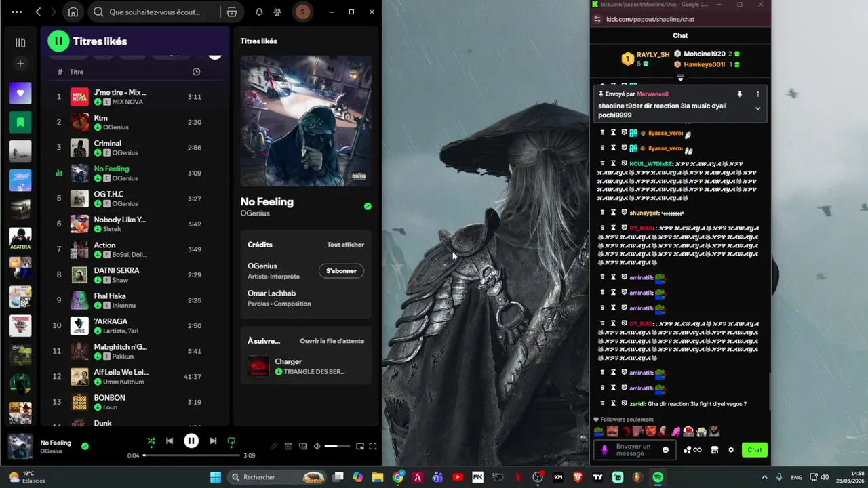The width and height of the screenshot is (868, 488).
Task: Click the green Chat button in Kick
Action: coord(755,450)
